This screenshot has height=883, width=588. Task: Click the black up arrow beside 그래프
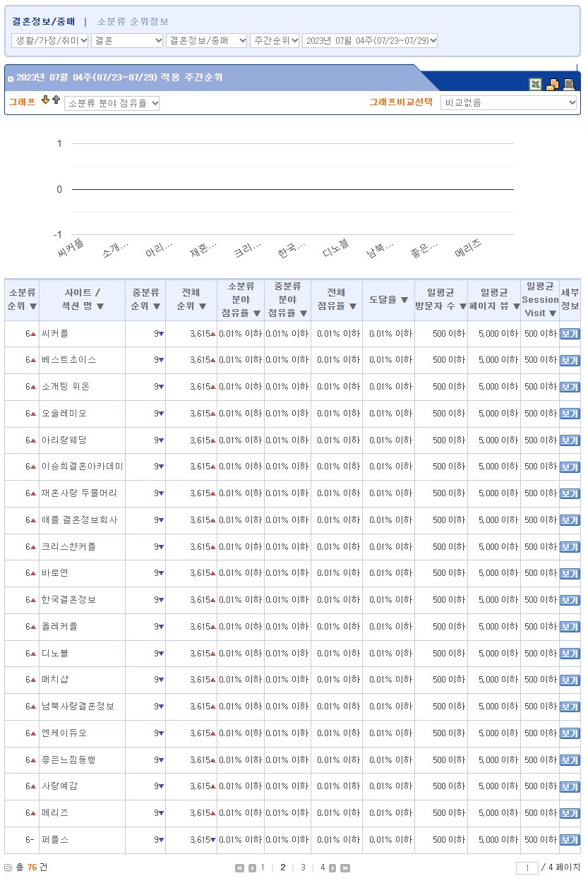(56, 100)
